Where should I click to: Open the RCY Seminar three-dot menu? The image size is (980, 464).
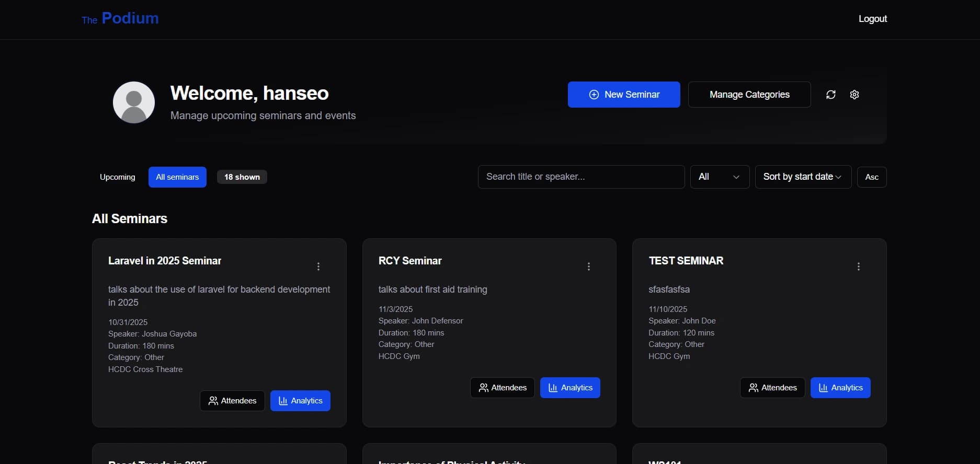coord(589,266)
